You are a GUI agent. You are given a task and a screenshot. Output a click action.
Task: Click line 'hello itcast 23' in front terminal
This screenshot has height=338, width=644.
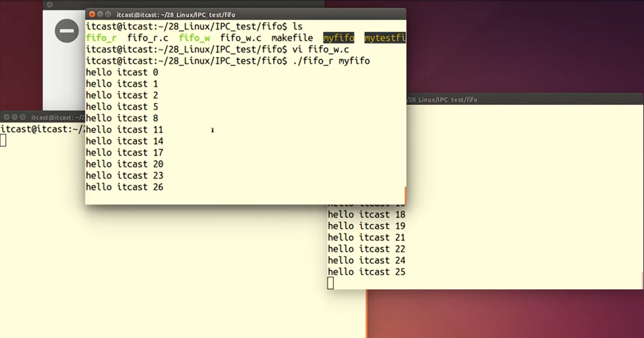[124, 175]
